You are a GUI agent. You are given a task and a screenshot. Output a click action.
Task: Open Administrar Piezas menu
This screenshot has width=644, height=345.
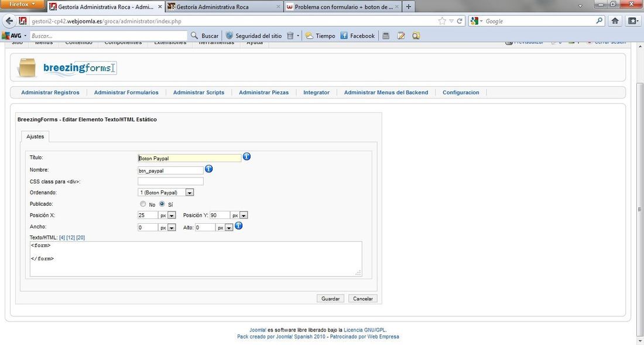point(263,93)
